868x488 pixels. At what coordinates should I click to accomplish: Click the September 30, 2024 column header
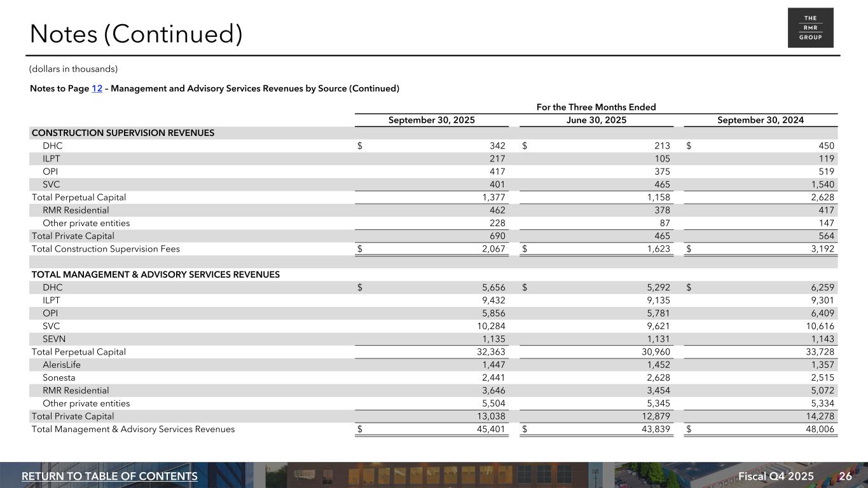[760, 120]
